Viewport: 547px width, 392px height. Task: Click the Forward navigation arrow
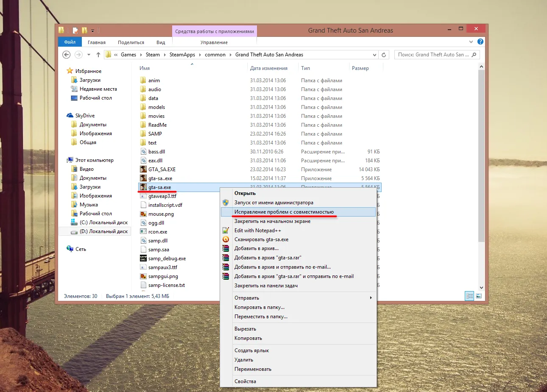click(78, 55)
